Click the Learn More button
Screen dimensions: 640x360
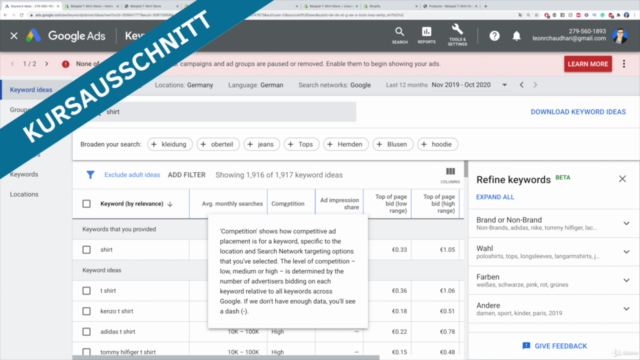(x=588, y=64)
